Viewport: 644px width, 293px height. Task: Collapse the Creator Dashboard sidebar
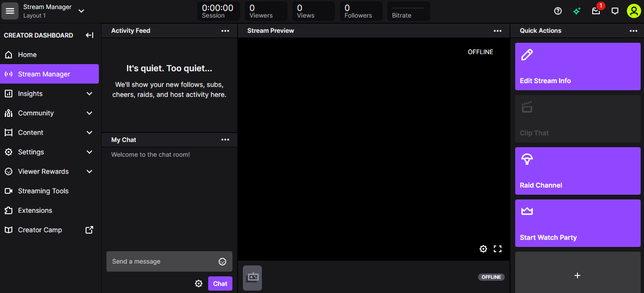pyautogui.click(x=89, y=35)
